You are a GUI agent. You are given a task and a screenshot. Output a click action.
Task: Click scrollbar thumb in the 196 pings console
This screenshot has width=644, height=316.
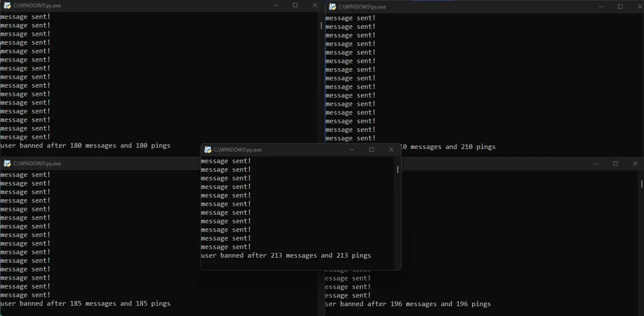[x=642, y=184]
